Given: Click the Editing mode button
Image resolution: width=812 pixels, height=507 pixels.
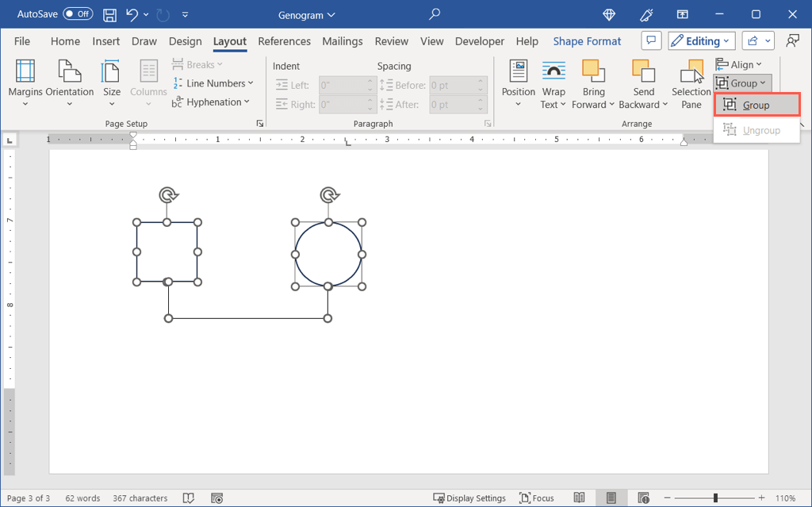Looking at the screenshot, I should (701, 41).
